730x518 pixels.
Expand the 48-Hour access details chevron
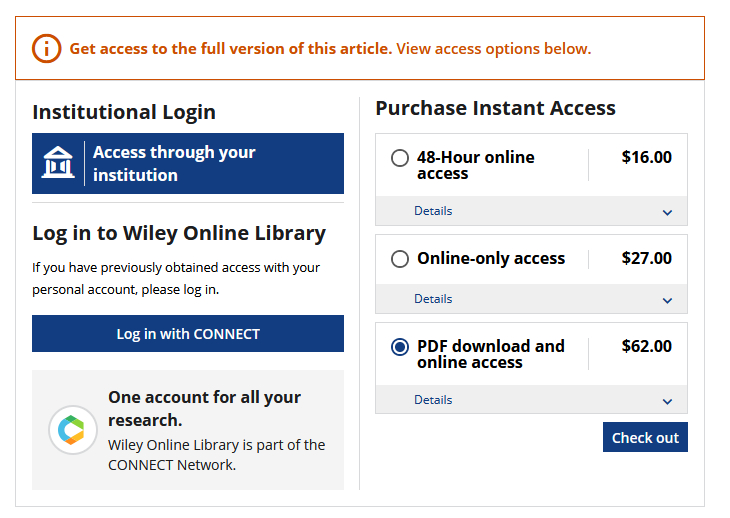click(667, 212)
